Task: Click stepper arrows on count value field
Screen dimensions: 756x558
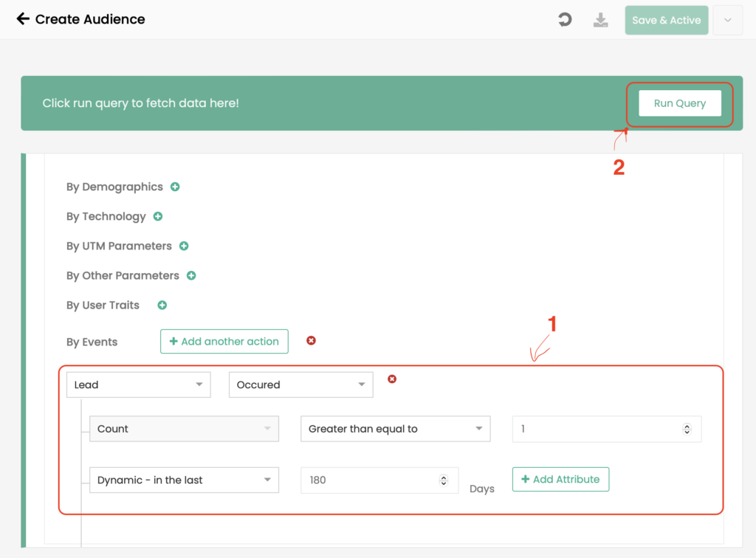Action: tap(687, 429)
